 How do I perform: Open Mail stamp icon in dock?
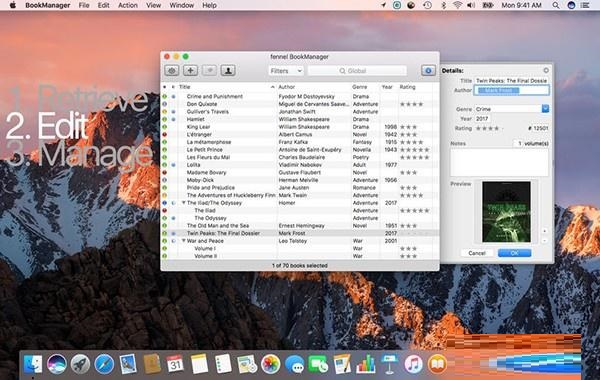click(128, 364)
